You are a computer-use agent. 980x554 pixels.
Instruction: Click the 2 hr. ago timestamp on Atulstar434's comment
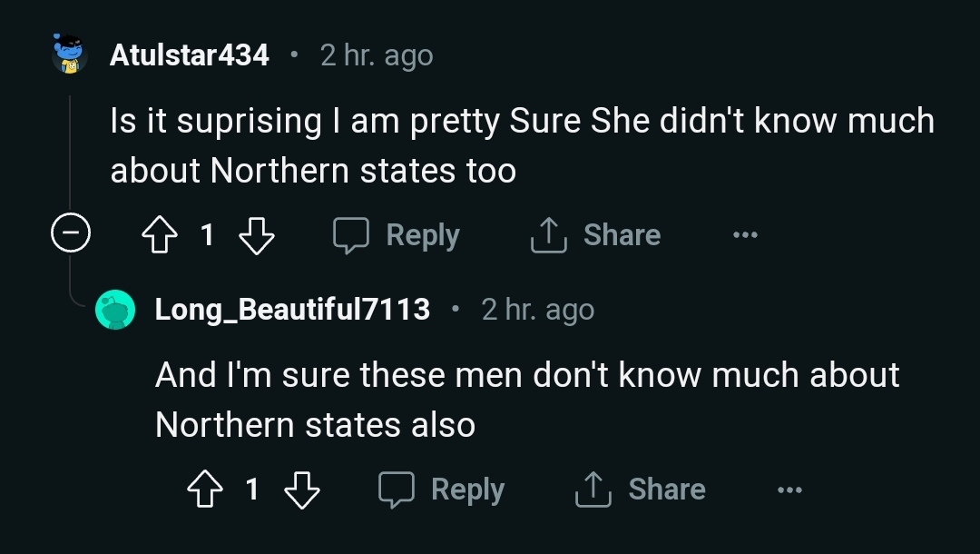click(x=377, y=55)
